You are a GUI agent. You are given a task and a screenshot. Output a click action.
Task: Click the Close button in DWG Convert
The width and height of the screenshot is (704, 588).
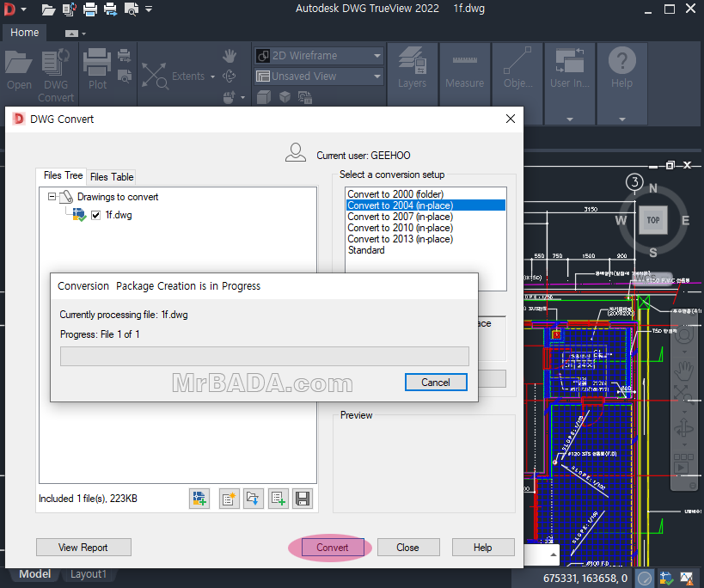pyautogui.click(x=408, y=548)
